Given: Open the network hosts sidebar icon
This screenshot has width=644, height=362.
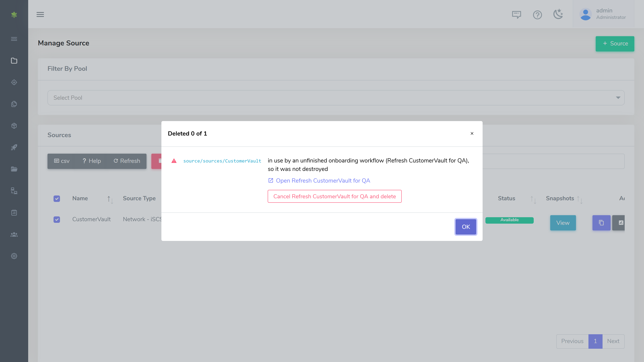Looking at the screenshot, I should [x=14, y=191].
